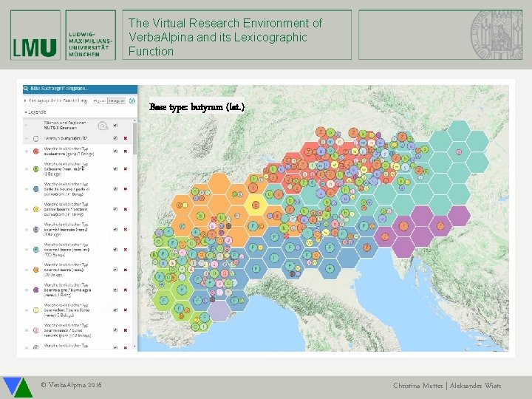
Task: Remove beurre / burro (rom. m.) with red X
Action: 125,250
